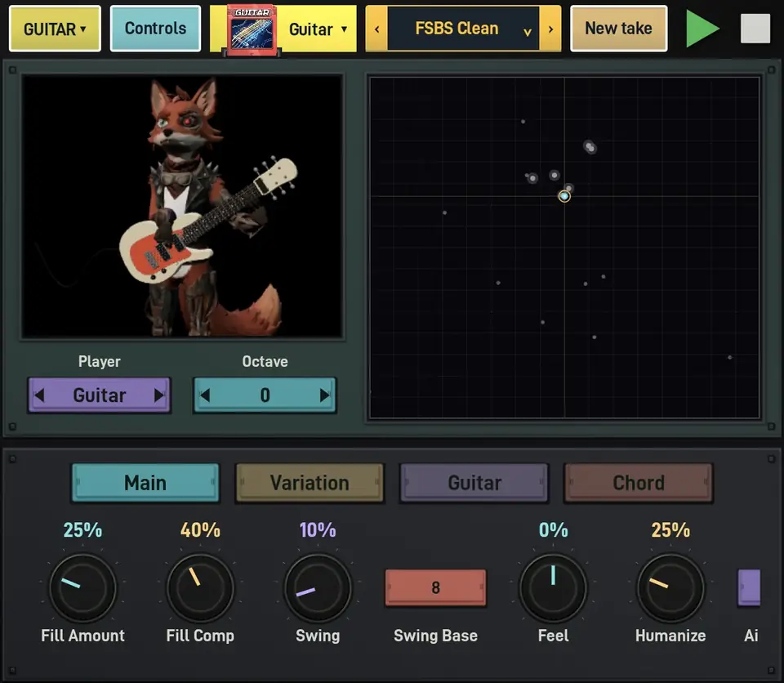Select the highlighted blue point in XY grid

564,196
